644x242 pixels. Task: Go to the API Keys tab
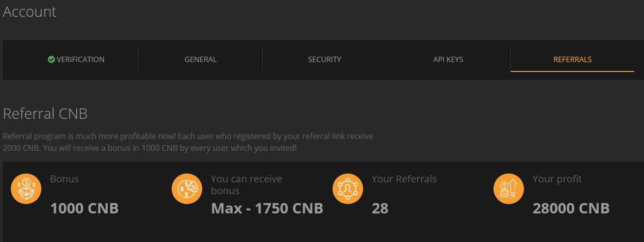tap(448, 60)
